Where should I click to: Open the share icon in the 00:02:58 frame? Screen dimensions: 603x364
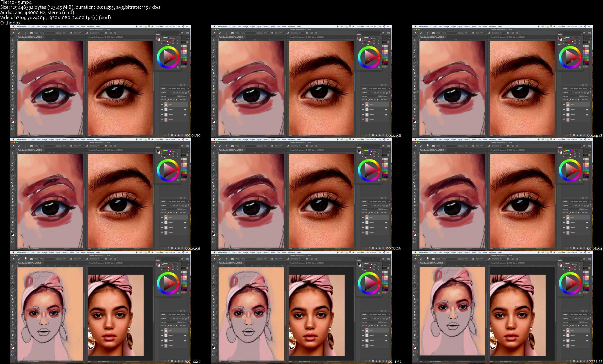388,33
